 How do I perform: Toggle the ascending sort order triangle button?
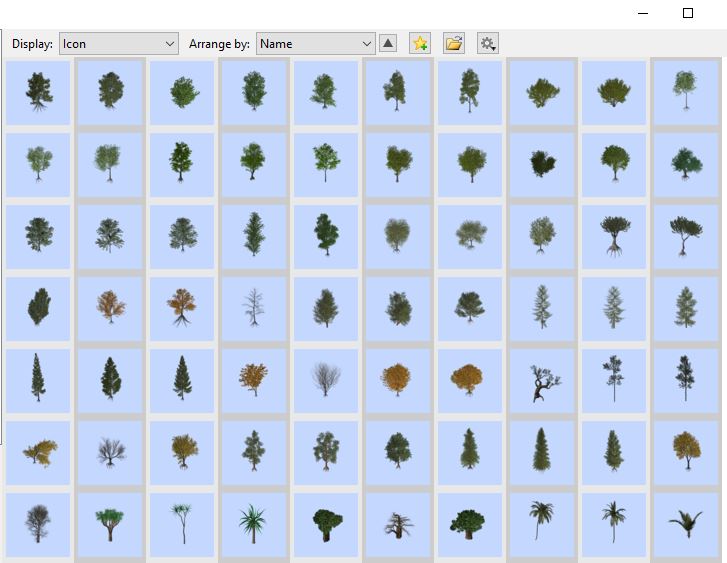click(x=388, y=44)
